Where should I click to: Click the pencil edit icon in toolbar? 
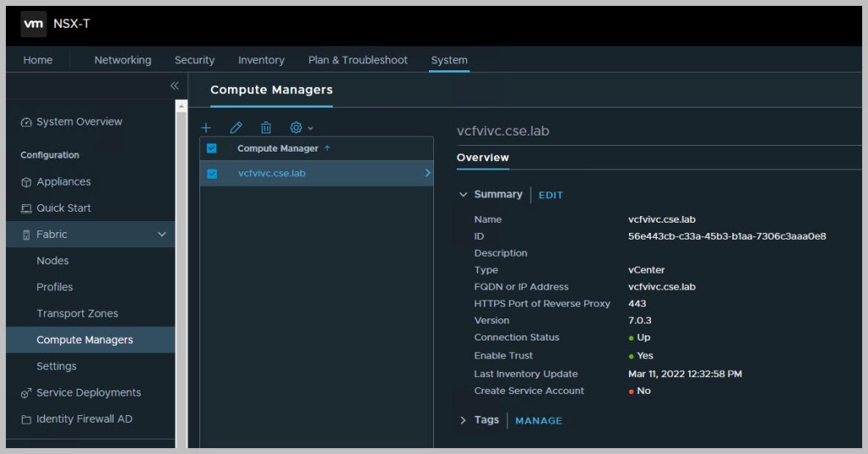(x=236, y=128)
